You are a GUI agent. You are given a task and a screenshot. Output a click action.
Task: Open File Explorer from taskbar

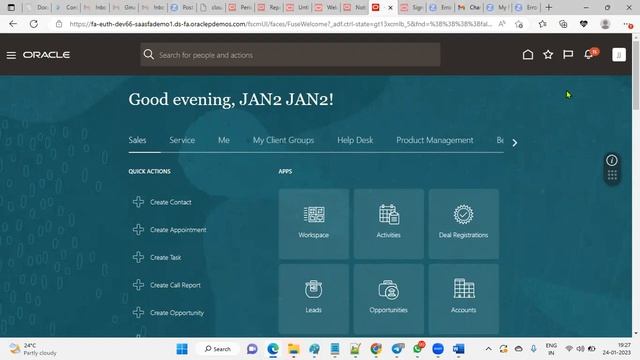point(293,349)
